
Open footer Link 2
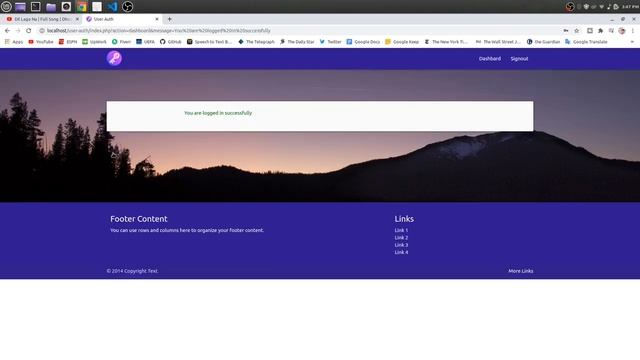pyautogui.click(x=401, y=238)
